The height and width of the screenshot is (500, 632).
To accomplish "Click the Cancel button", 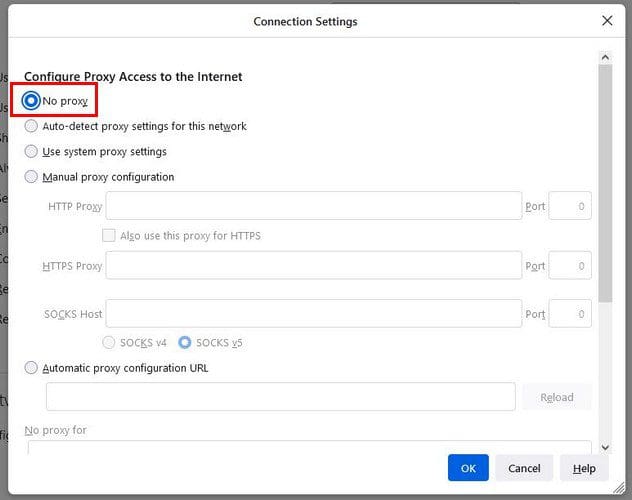I will 524,468.
